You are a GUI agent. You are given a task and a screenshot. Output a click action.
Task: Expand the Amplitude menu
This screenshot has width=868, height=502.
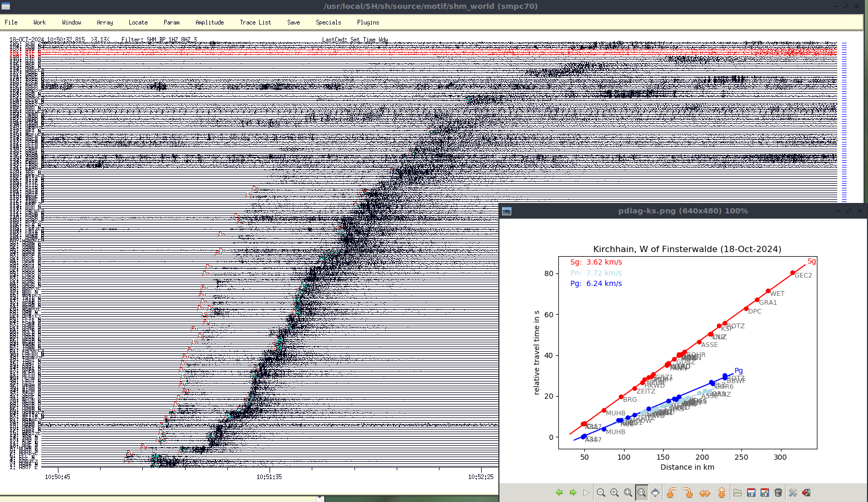210,22
